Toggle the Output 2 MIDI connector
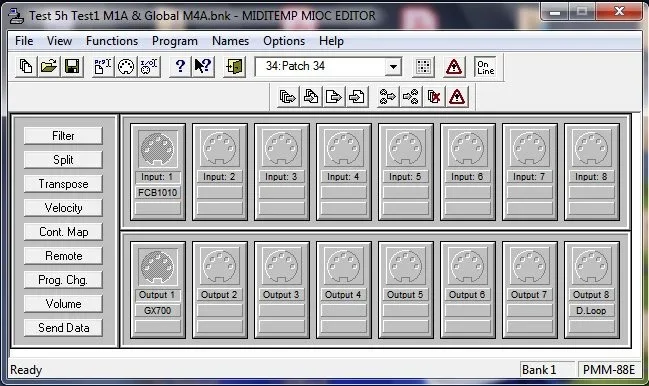Image resolution: width=649 pixels, height=386 pixels. (x=220, y=267)
